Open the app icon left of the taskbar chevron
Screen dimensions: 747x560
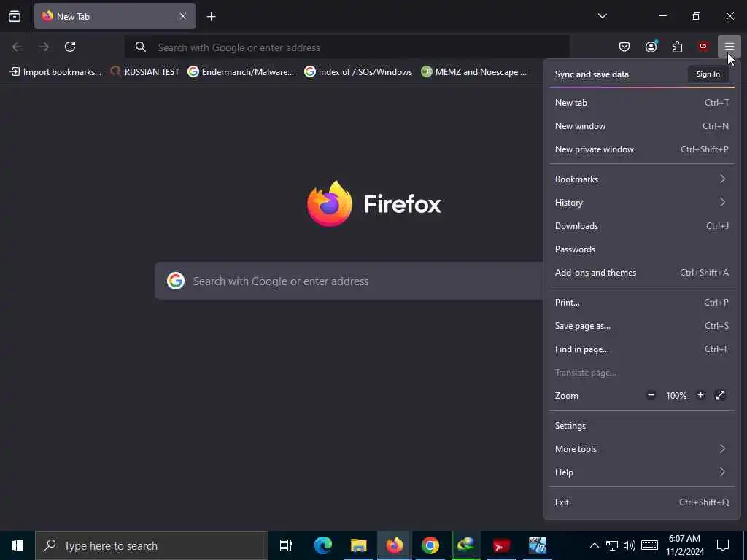pos(537,545)
